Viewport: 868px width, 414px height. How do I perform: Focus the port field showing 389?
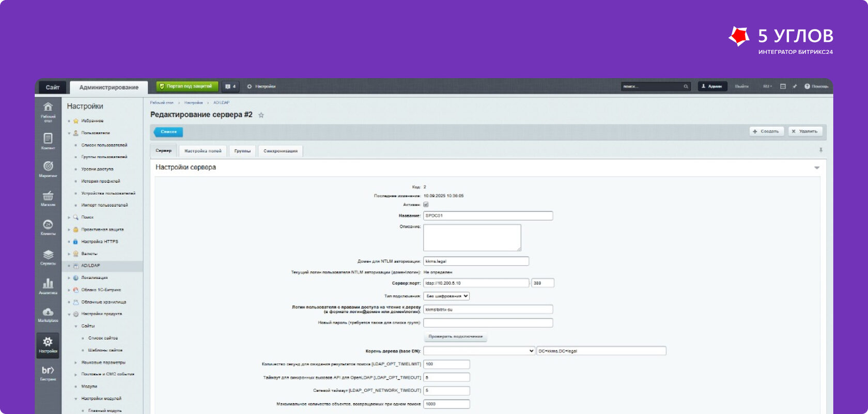coord(542,283)
